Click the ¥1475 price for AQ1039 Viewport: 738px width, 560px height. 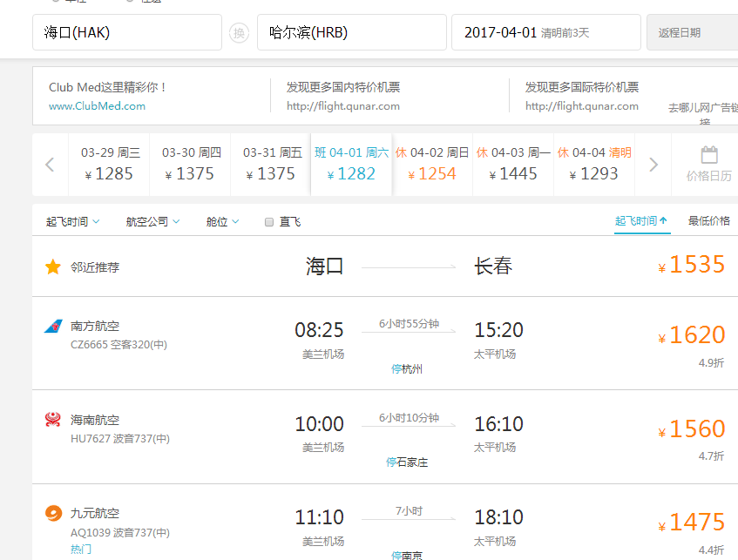(x=692, y=523)
